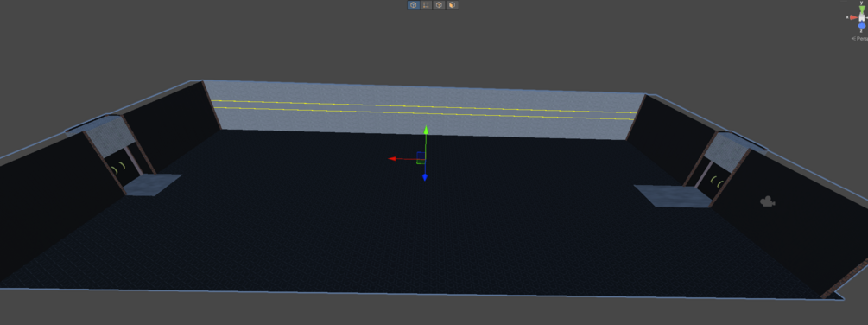Screen dimensions: 868x325
Task: Select the camera gizmo icon on right wall
Action: point(767,201)
